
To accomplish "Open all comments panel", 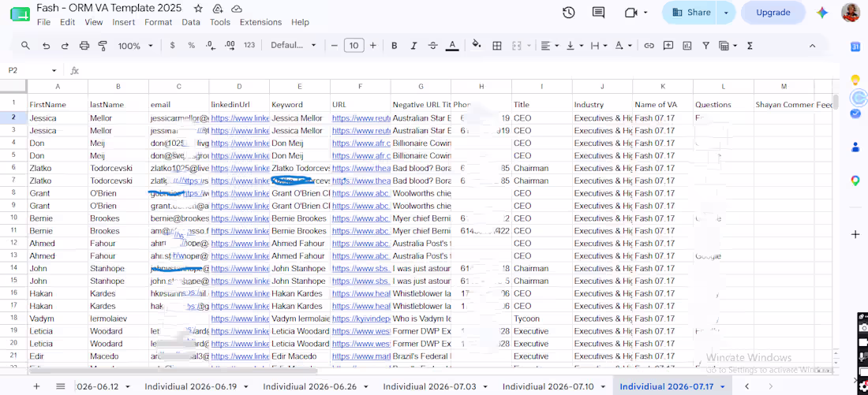I will click(x=598, y=13).
